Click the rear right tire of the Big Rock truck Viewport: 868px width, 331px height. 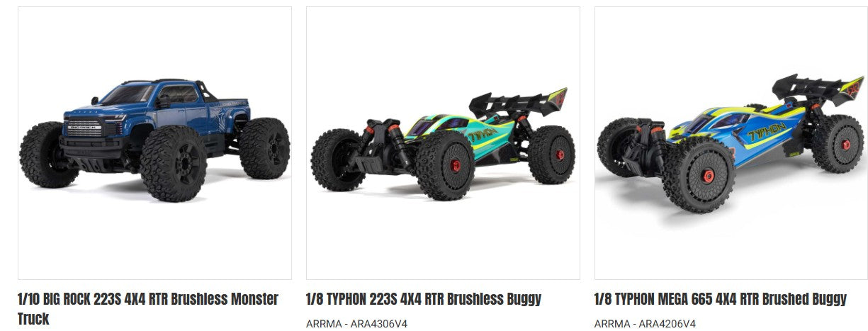(x=264, y=147)
